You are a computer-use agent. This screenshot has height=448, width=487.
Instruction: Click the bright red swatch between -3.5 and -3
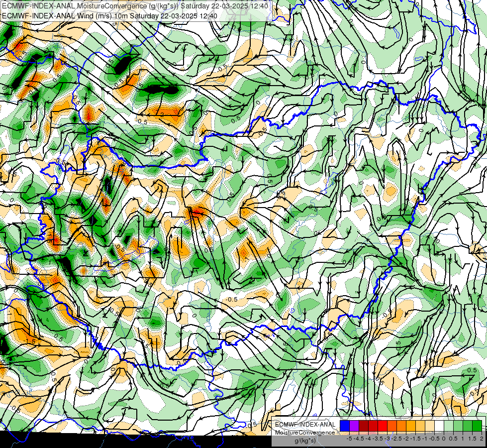pos(383,426)
